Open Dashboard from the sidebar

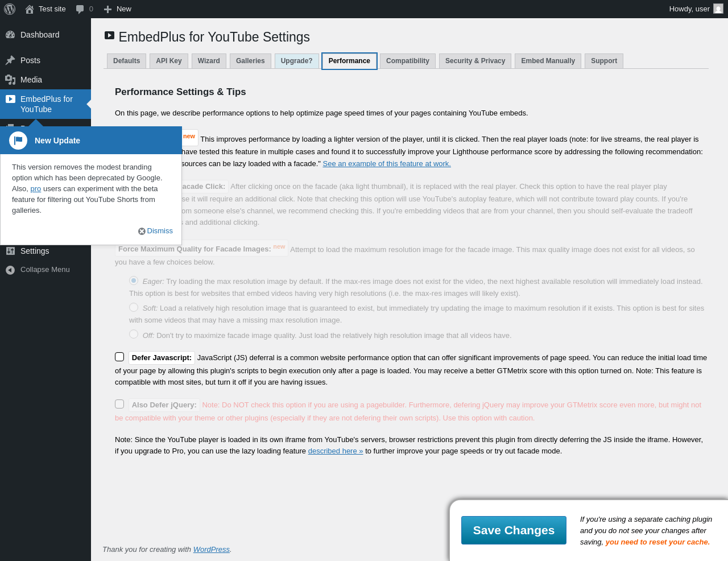(x=40, y=35)
